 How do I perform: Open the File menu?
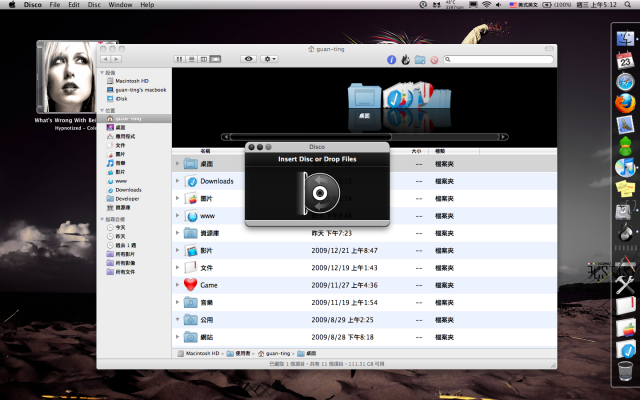tap(55, 5)
